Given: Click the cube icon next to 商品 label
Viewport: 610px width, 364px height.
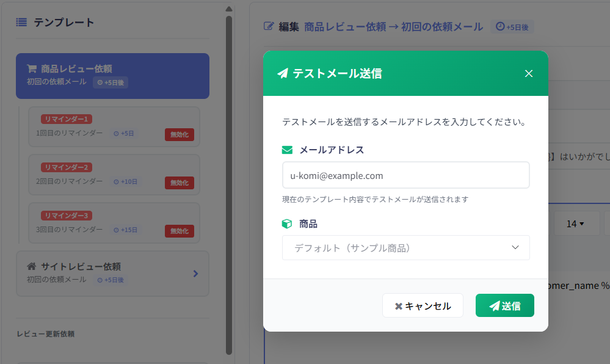Looking at the screenshot, I should (x=287, y=224).
